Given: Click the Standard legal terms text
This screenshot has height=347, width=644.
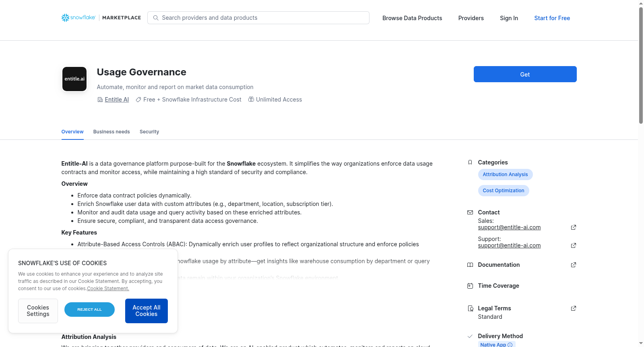Looking at the screenshot, I should [490, 317].
